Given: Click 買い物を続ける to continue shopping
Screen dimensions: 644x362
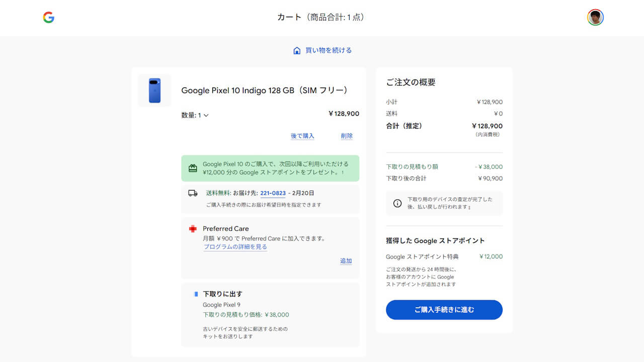Looking at the screenshot, I should 327,50.
